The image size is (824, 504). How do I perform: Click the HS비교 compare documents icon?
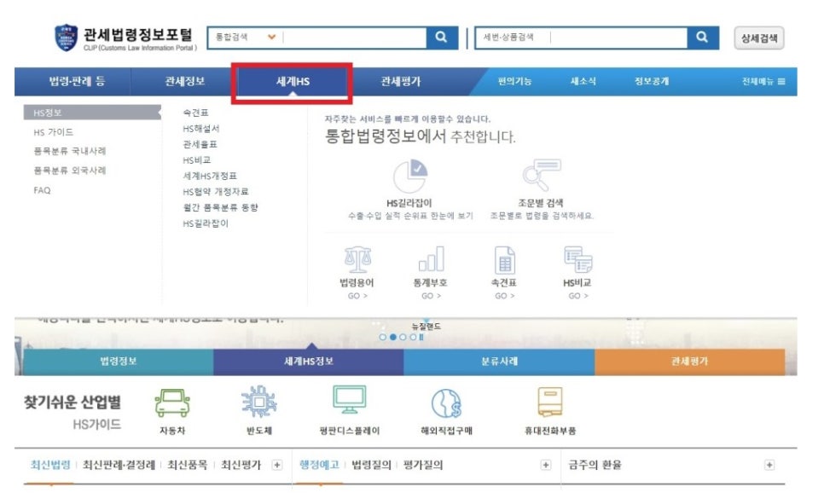[x=578, y=259]
